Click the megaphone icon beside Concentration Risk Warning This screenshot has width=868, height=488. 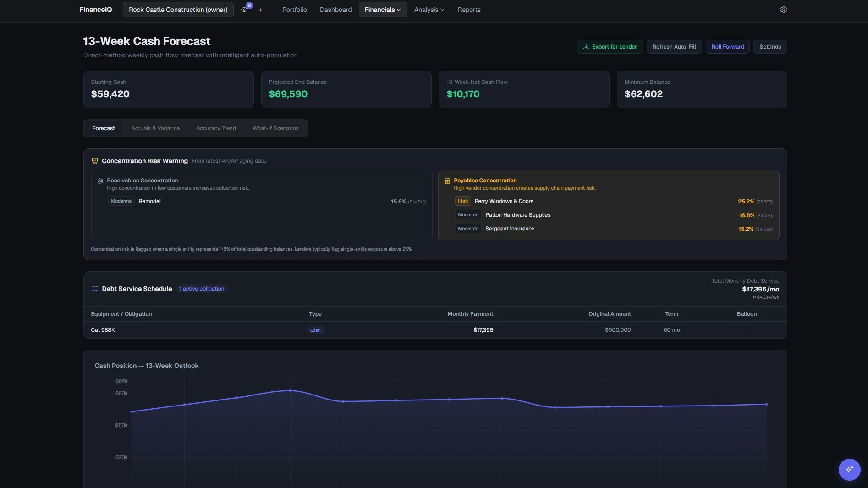click(94, 160)
